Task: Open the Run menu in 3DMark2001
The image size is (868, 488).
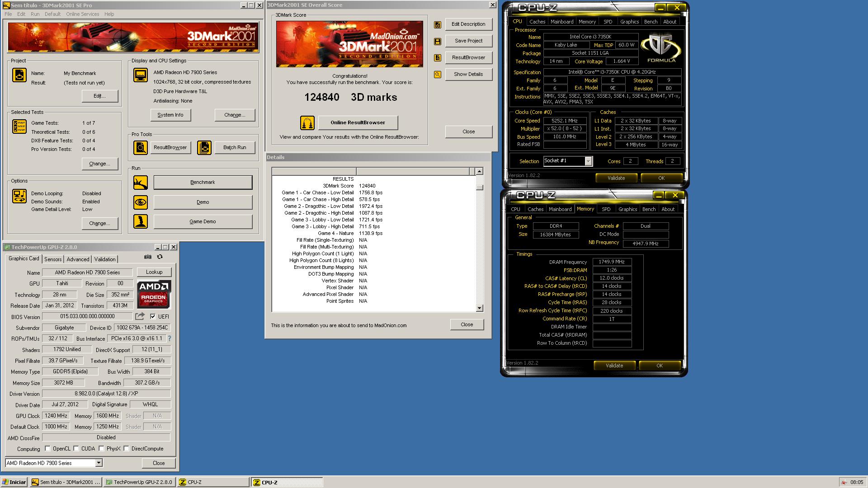Action: click(35, 14)
